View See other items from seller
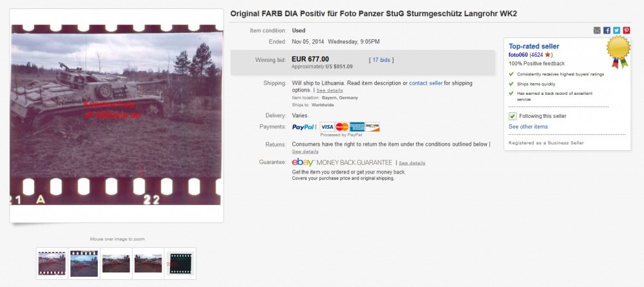644x287 pixels. tap(528, 126)
